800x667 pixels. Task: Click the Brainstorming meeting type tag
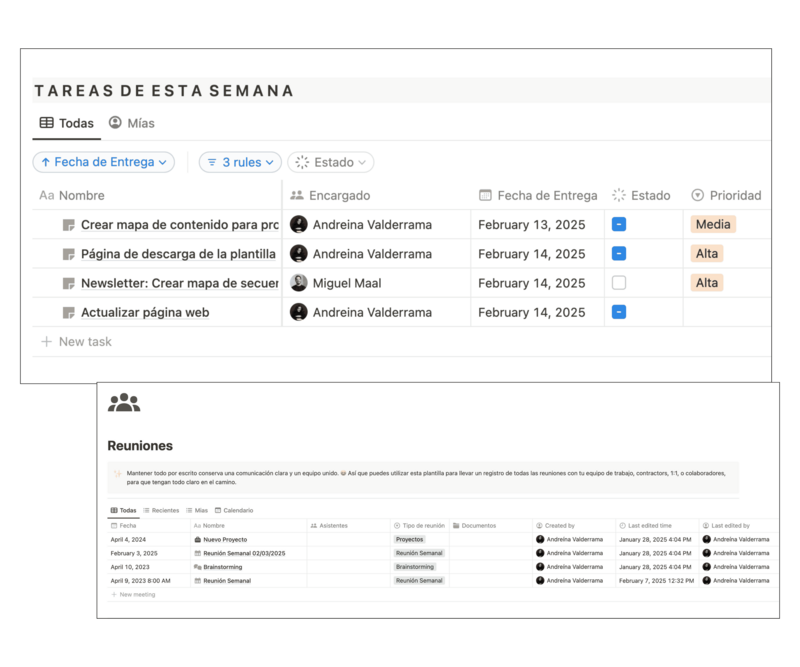[415, 567]
